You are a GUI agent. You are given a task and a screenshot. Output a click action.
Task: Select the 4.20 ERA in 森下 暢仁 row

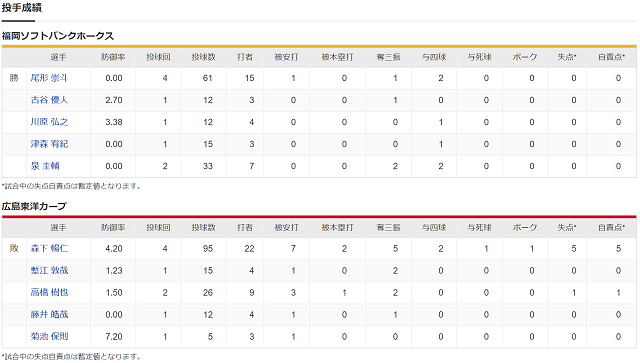pyautogui.click(x=114, y=248)
